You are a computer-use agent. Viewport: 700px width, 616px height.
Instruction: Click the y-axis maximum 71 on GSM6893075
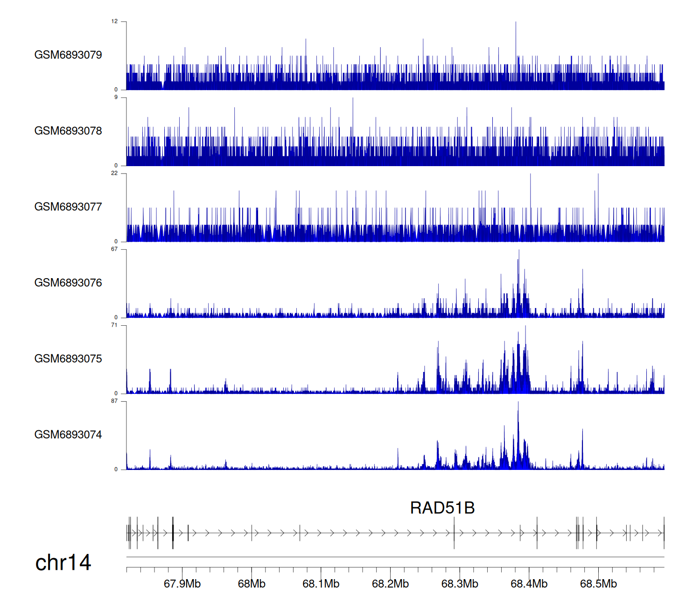114,325
